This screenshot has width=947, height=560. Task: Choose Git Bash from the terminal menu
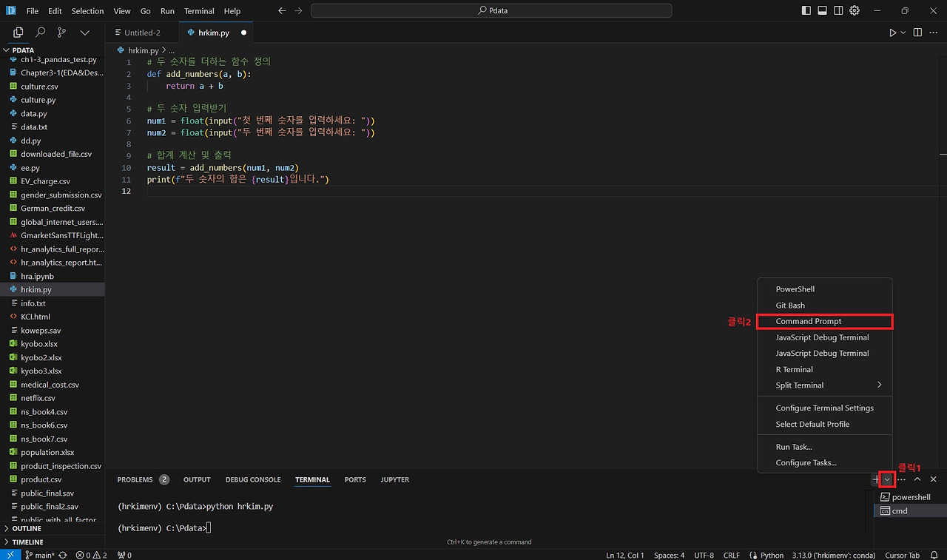(x=825, y=306)
